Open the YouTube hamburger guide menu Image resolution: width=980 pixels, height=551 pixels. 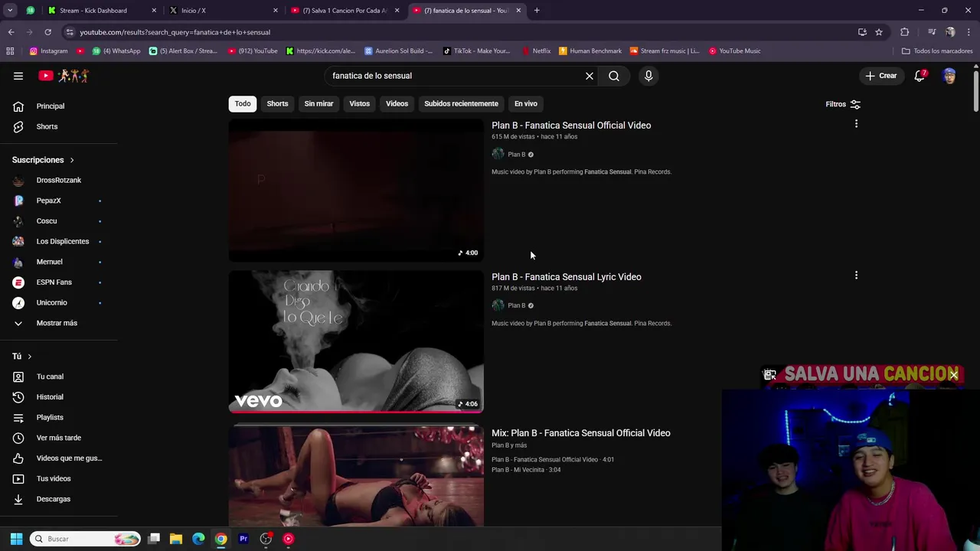pyautogui.click(x=18, y=76)
